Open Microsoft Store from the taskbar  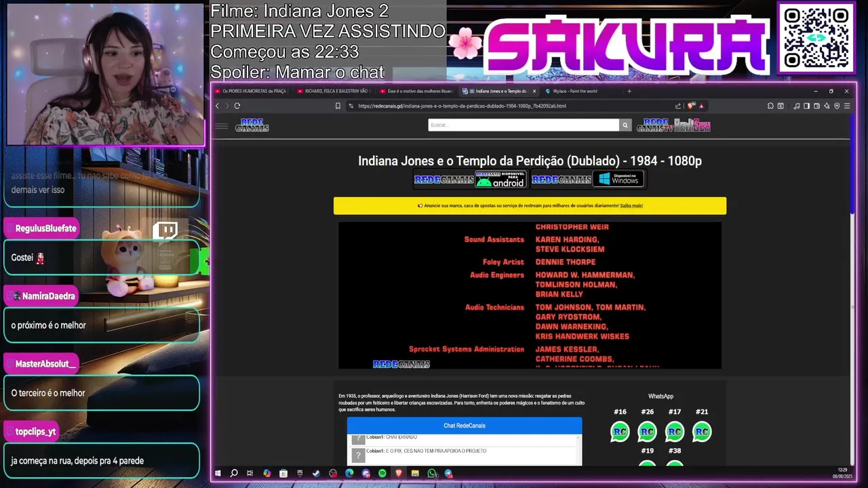tap(283, 473)
